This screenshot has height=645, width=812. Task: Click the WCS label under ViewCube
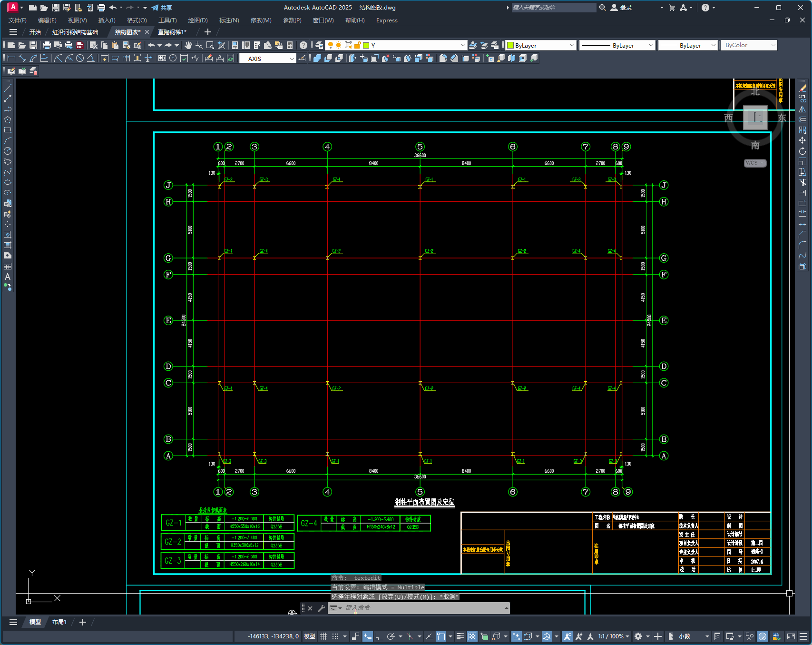[755, 163]
